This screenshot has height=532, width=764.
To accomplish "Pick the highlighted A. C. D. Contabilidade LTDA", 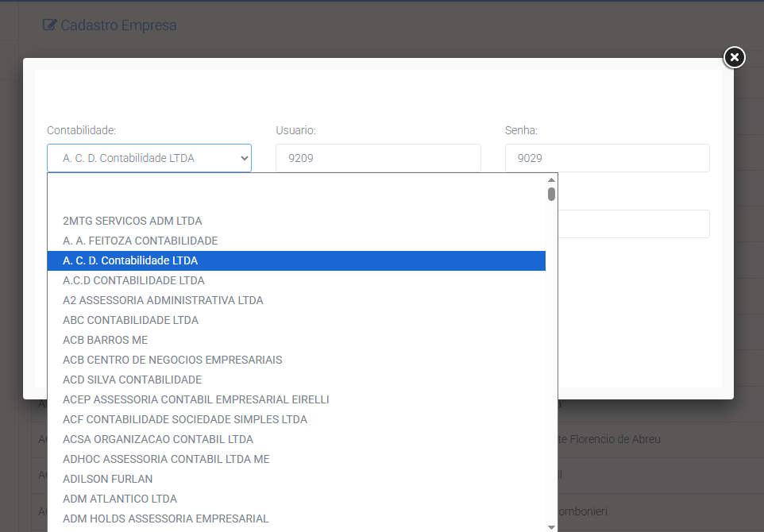I will coord(130,260).
